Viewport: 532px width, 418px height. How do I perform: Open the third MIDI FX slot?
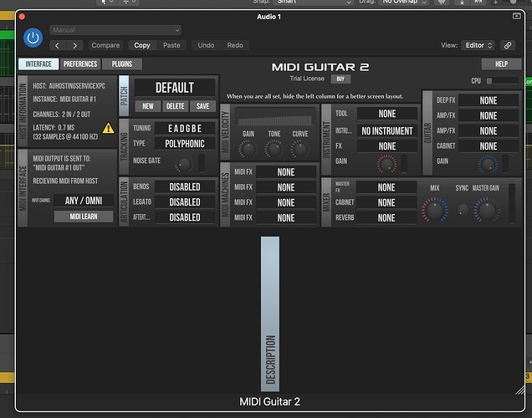pos(286,202)
